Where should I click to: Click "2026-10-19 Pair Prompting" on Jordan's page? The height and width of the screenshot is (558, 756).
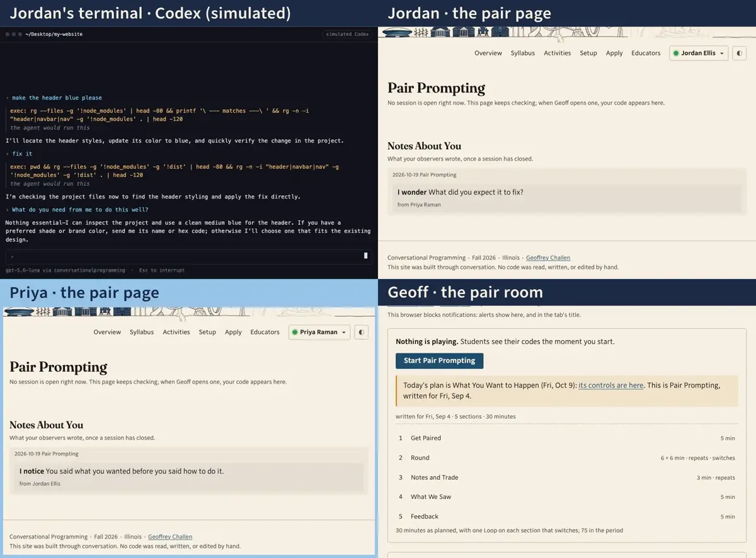coord(424,174)
